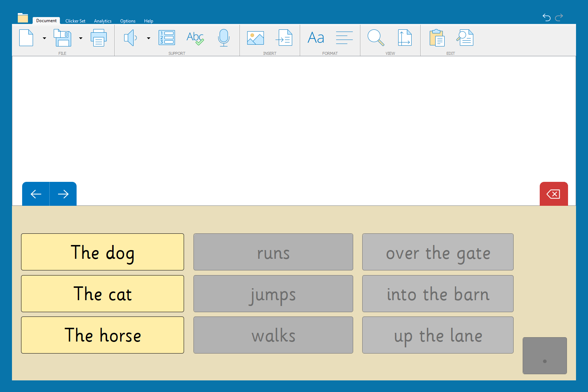Print the document using printer icon
Viewport: 588px width, 392px height.
[x=98, y=38]
